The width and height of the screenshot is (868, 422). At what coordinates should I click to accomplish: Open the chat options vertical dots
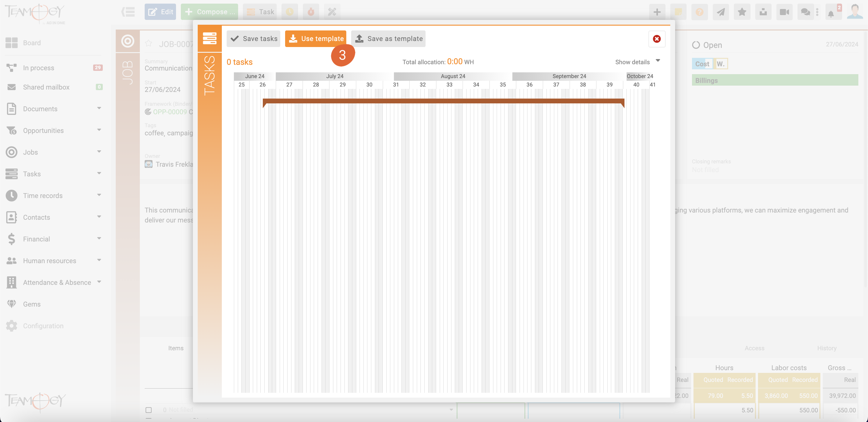(817, 12)
